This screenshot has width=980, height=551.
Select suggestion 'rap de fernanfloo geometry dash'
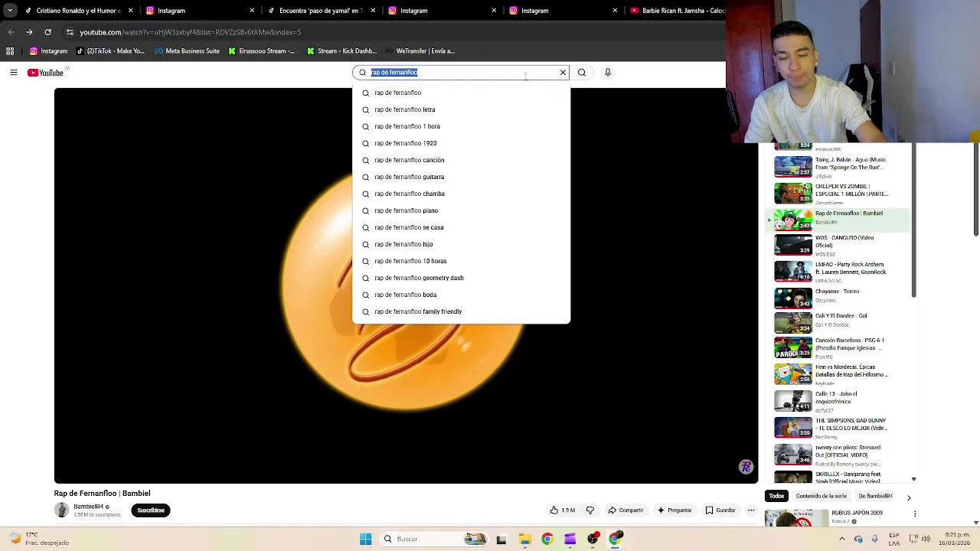click(x=461, y=278)
